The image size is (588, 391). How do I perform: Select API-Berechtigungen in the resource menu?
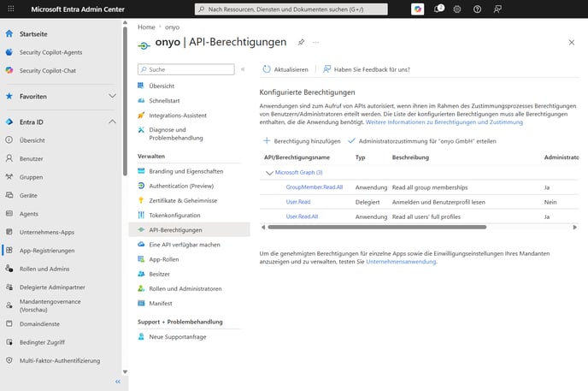click(189, 229)
